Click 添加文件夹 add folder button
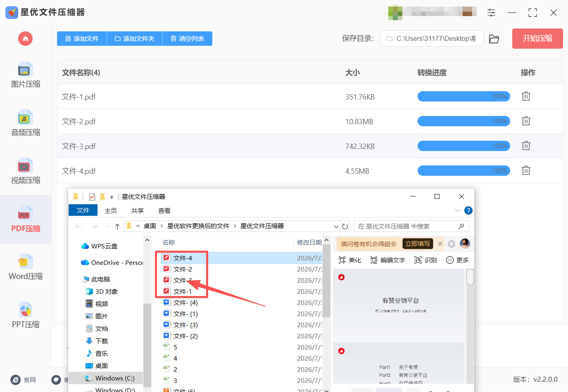The height and width of the screenshot is (392, 568). pos(135,39)
